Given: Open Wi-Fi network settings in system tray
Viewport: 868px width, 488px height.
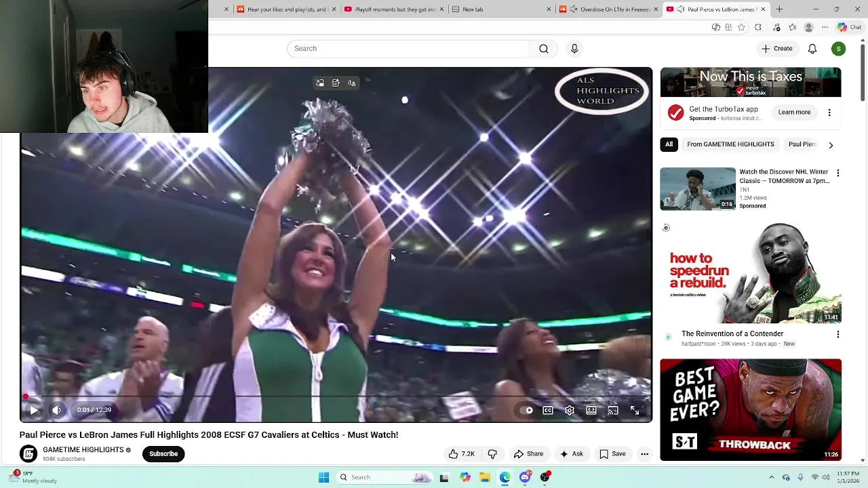Looking at the screenshot, I should (815, 478).
